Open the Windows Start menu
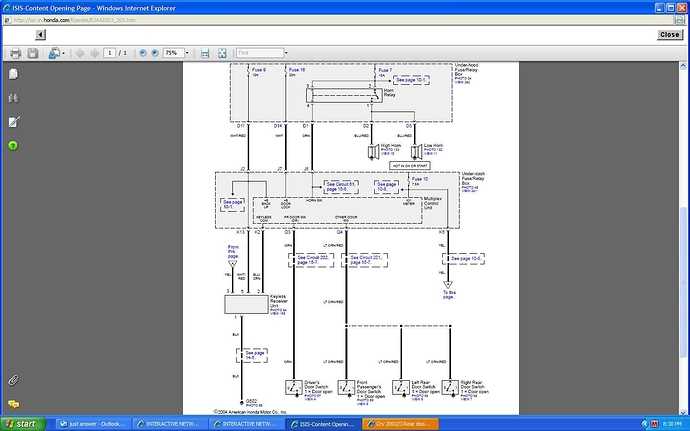The width and height of the screenshot is (690, 431). [22, 424]
